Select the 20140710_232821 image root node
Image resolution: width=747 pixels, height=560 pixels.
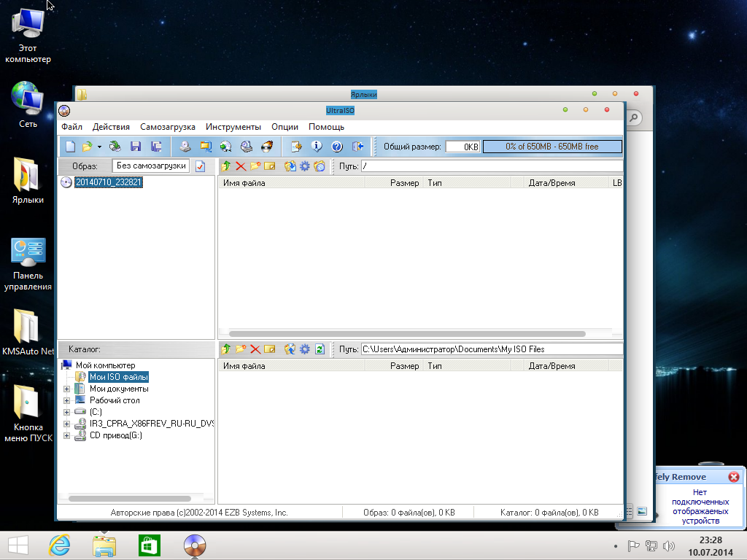(x=109, y=182)
